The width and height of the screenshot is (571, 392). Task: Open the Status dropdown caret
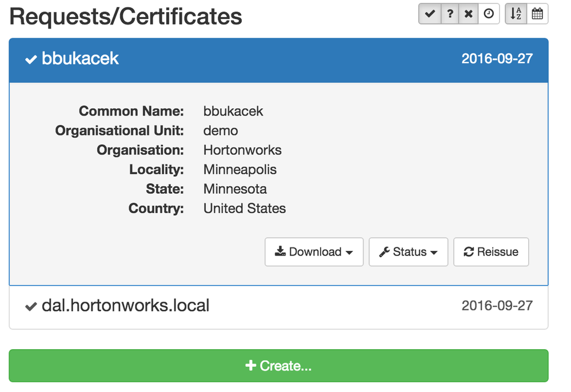(434, 253)
